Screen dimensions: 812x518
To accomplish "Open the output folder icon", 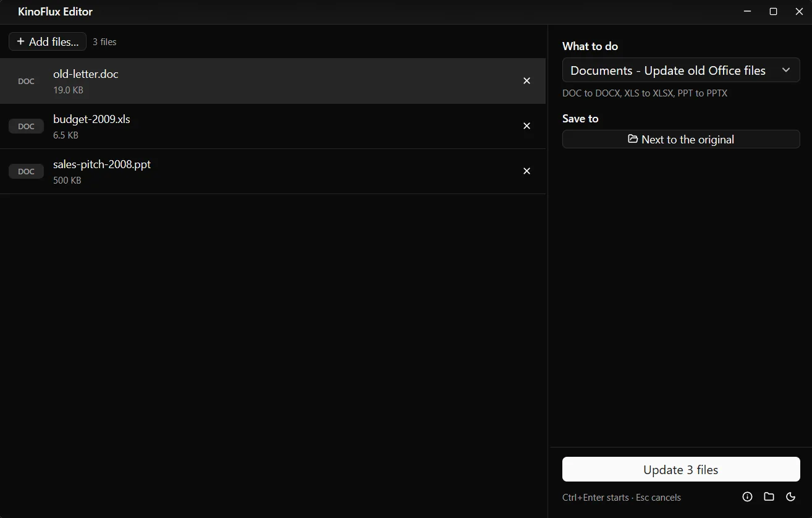I will point(769,497).
